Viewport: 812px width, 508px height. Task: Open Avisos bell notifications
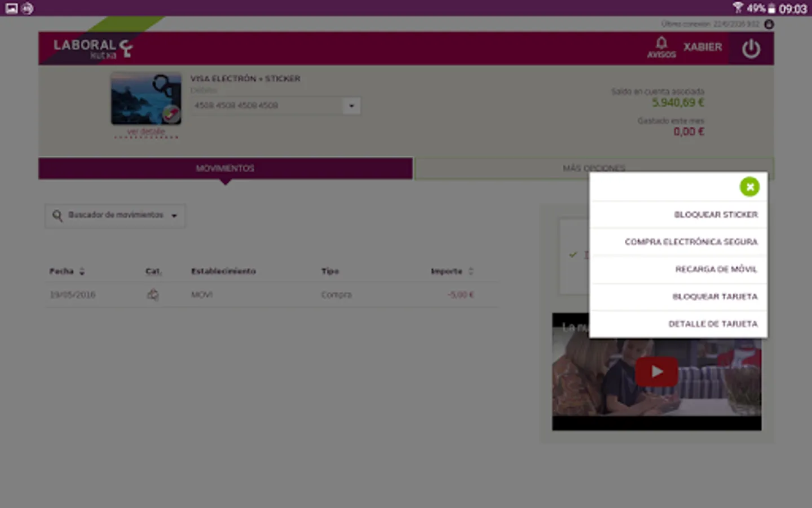coord(661,47)
